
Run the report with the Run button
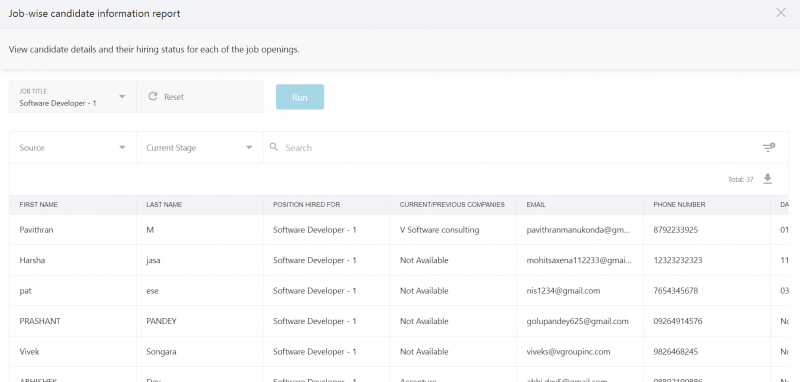pos(300,97)
